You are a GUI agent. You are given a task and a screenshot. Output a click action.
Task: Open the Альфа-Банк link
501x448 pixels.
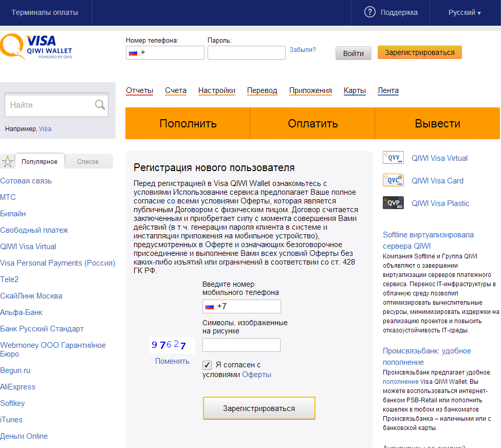pos(21,312)
